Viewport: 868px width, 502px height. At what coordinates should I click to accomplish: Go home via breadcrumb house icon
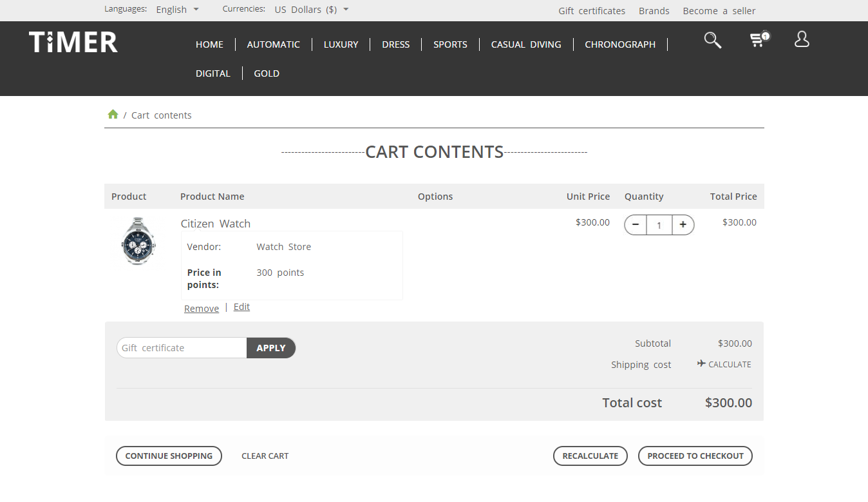point(113,114)
